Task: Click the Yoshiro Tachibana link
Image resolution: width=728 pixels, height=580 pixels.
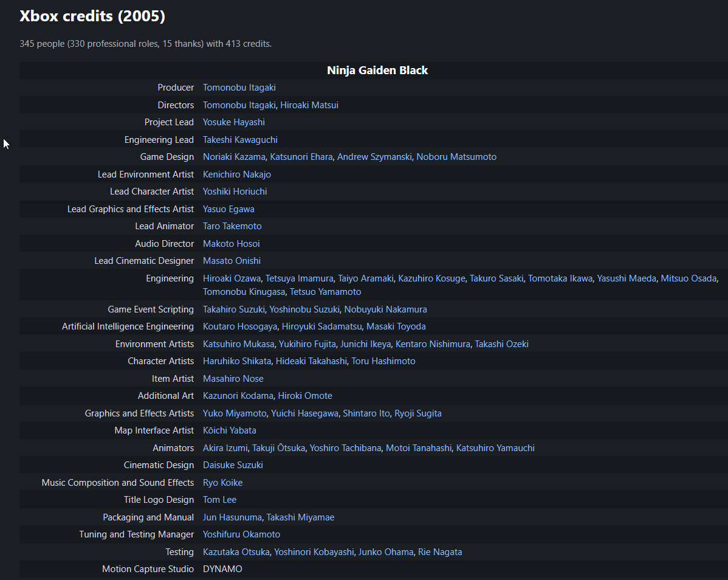Action: 345,448
